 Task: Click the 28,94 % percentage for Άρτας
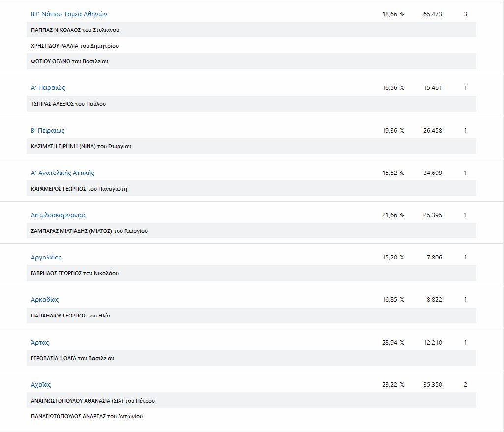(393, 343)
